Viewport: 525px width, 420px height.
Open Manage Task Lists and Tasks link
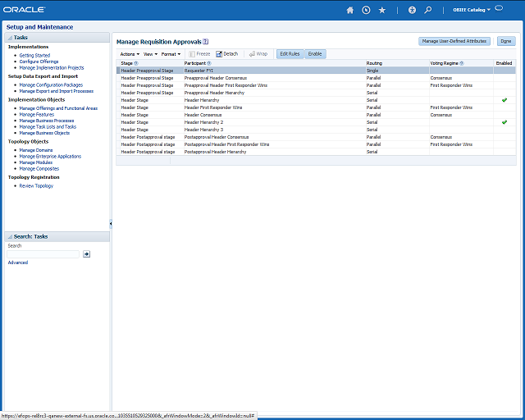click(48, 126)
